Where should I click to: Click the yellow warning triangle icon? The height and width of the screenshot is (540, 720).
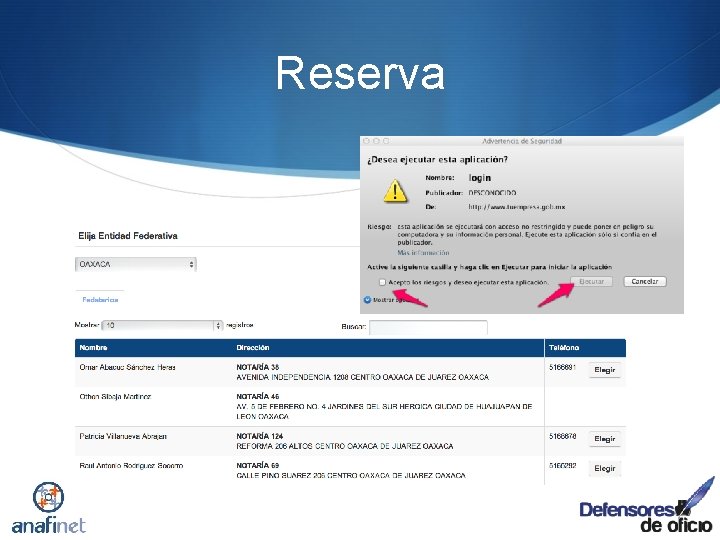coord(395,191)
